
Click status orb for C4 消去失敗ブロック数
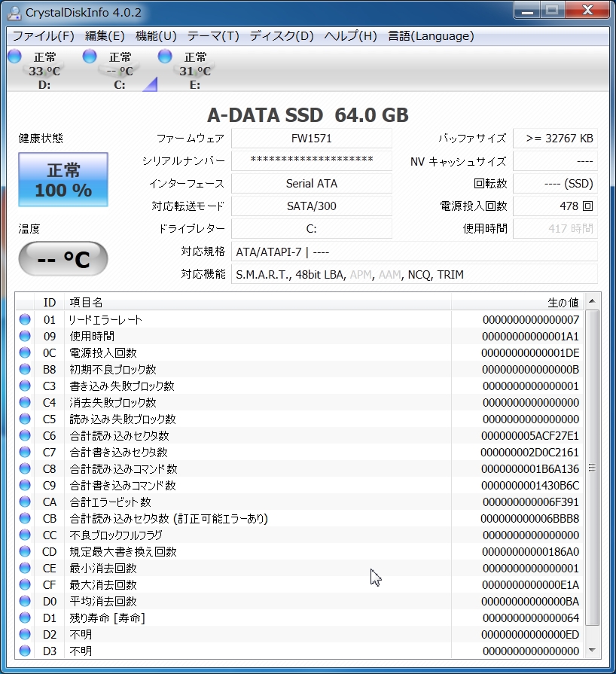pyautogui.click(x=25, y=402)
